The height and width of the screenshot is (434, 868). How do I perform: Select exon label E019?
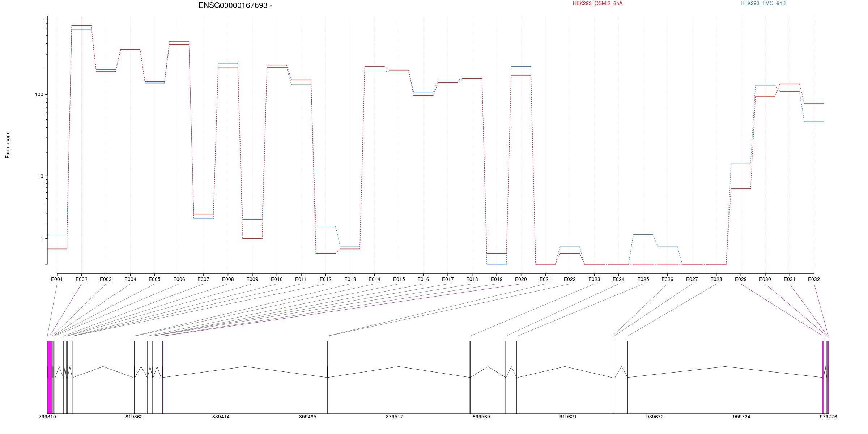pyautogui.click(x=497, y=279)
